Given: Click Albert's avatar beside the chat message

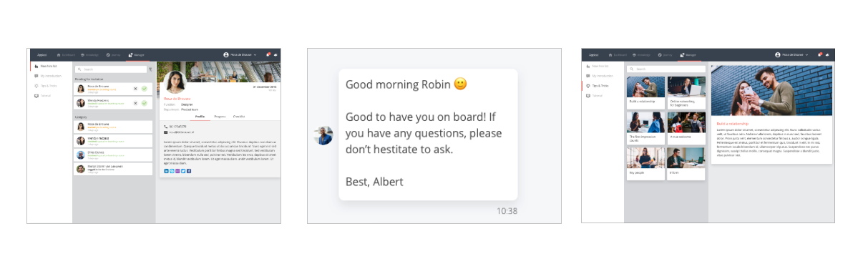Looking at the screenshot, I should [x=323, y=135].
